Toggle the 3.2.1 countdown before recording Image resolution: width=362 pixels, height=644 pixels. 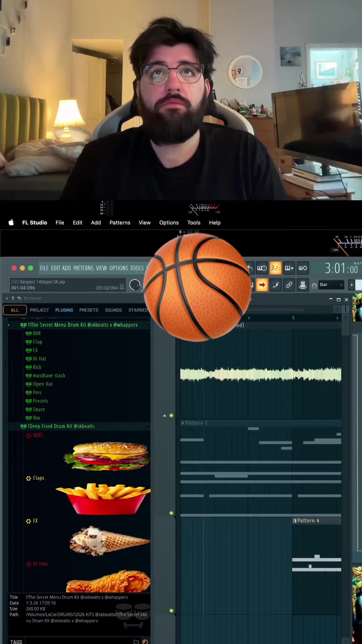pos(276,268)
